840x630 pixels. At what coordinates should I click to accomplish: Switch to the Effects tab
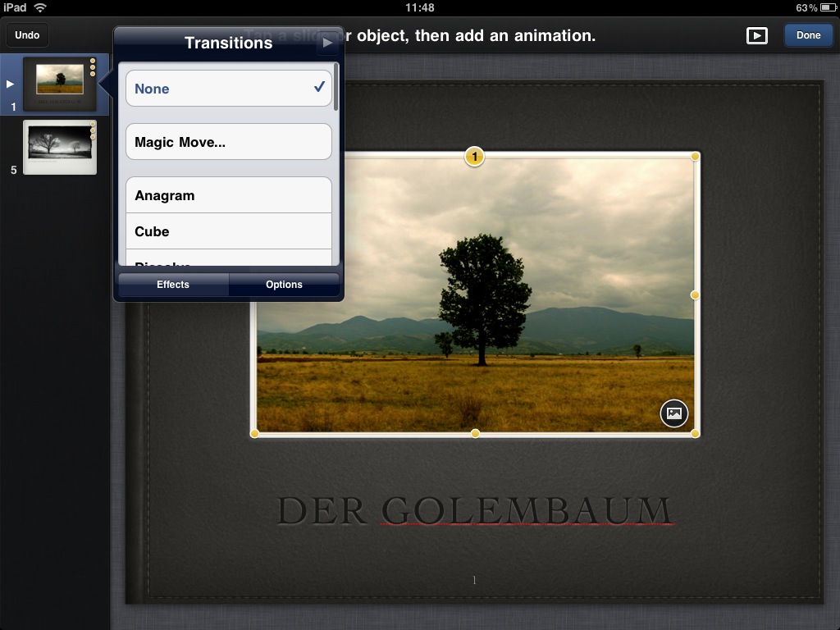[173, 285]
